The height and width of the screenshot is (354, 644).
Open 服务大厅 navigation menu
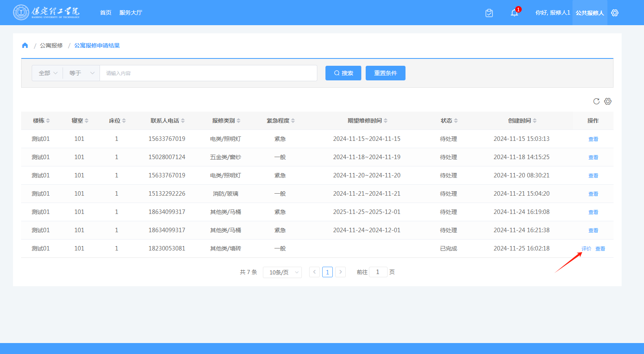(x=130, y=13)
